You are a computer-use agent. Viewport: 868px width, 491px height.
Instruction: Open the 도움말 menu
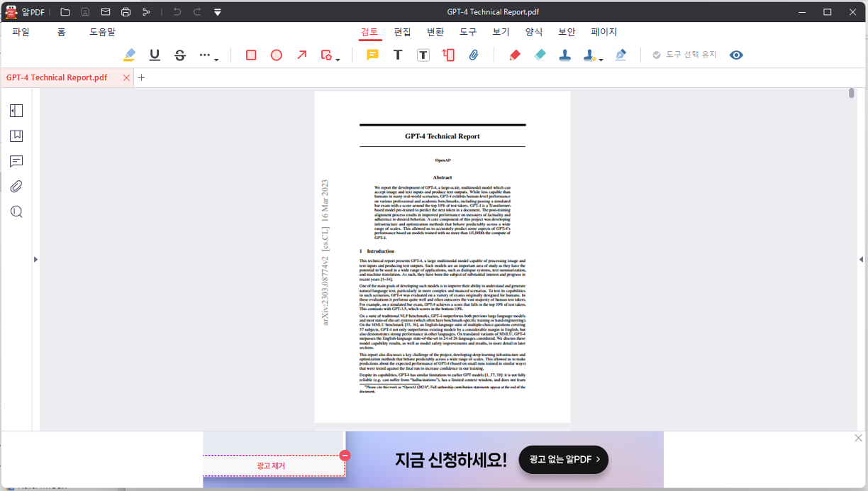[102, 32]
